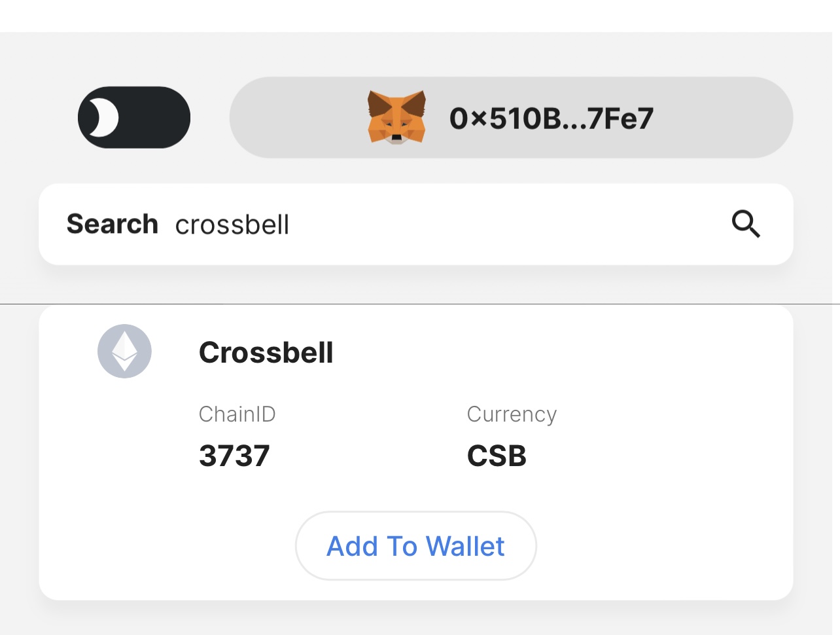Click the wallet address 0x510B...7Fe7
This screenshot has width=840, height=635.
tap(551, 118)
